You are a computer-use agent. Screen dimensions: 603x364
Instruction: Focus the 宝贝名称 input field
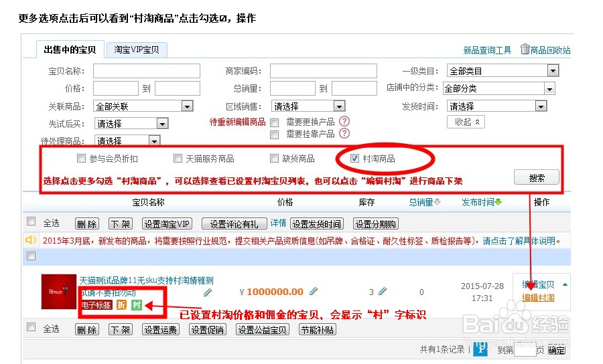coord(147,71)
